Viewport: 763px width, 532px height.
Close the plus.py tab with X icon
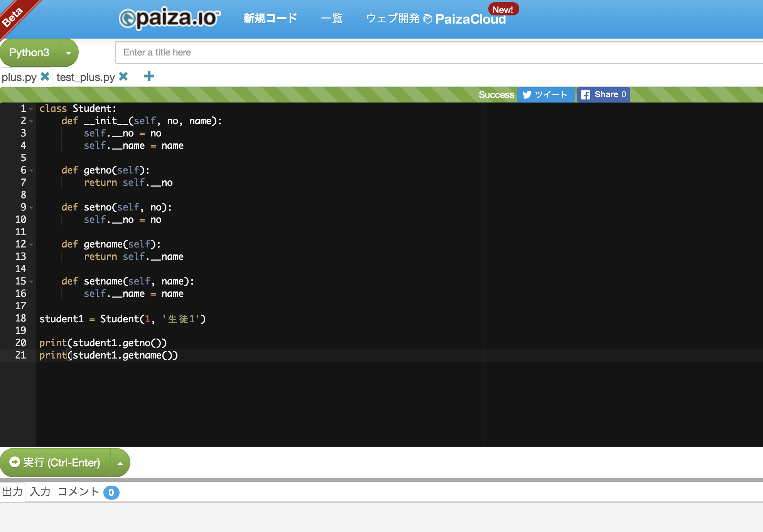pyautogui.click(x=45, y=76)
